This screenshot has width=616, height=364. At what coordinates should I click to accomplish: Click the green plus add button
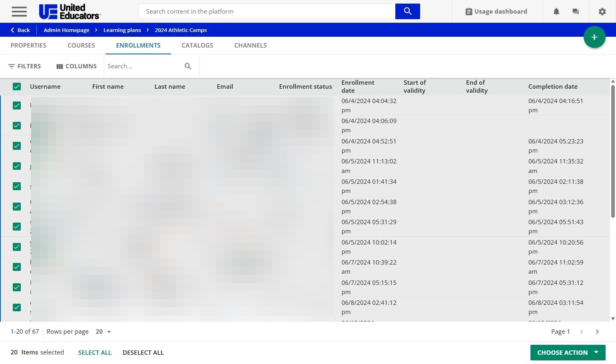click(594, 37)
